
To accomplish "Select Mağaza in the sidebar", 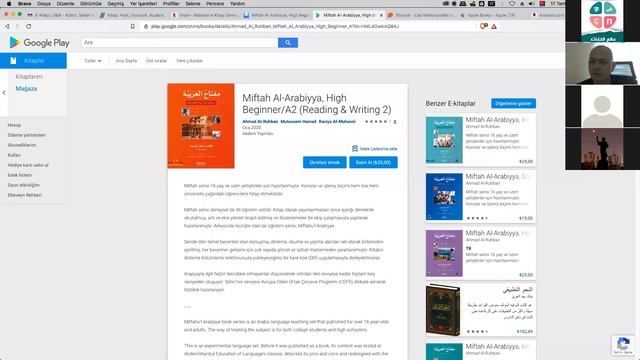I will coord(26,89).
